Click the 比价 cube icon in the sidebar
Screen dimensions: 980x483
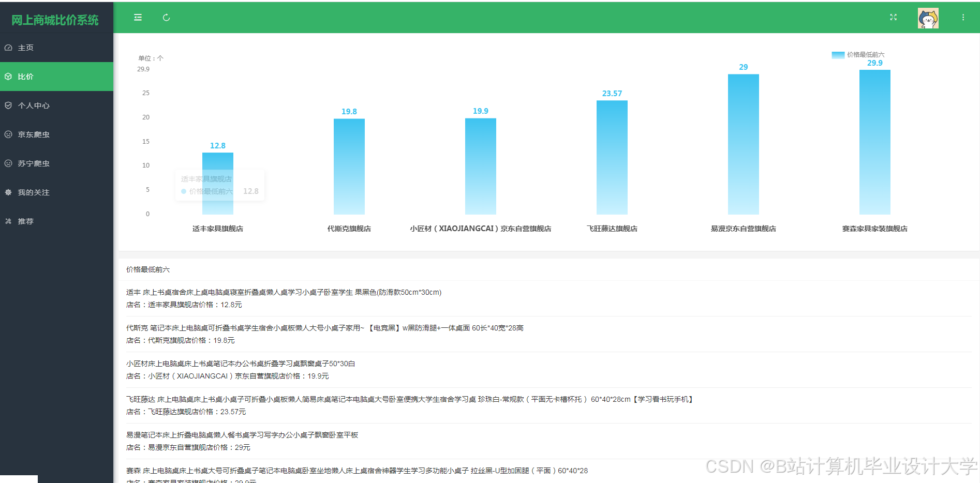click(8, 77)
